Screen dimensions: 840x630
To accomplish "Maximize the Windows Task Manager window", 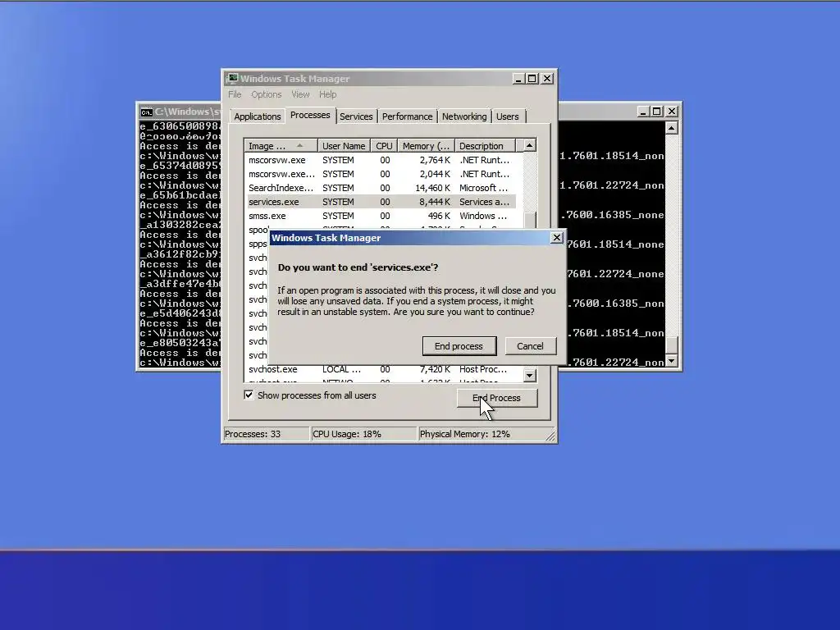I will click(x=532, y=79).
